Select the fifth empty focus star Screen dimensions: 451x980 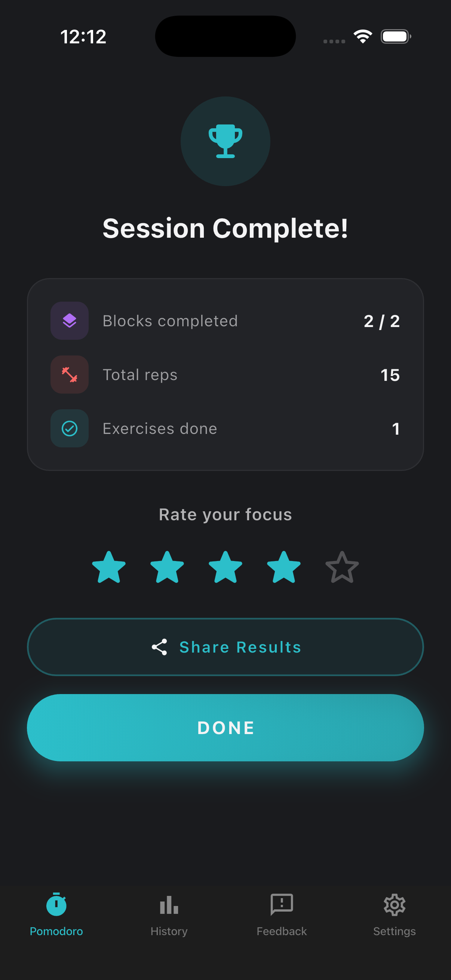click(x=341, y=567)
